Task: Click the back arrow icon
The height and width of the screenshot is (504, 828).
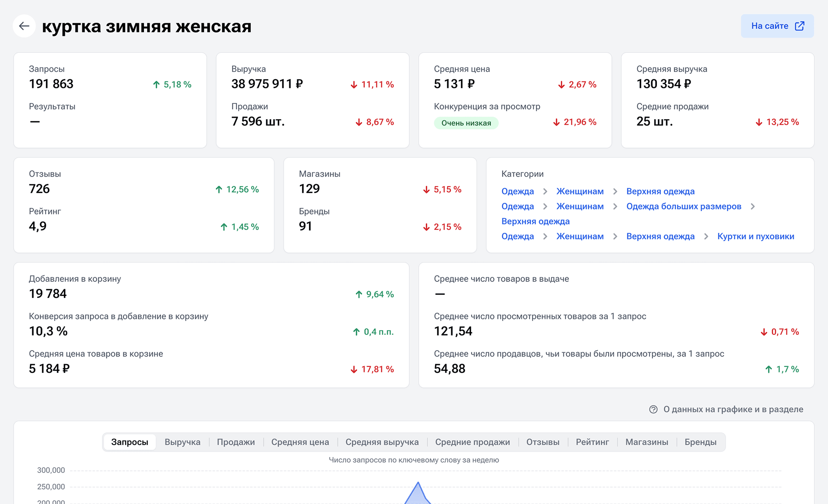Action: tap(24, 26)
